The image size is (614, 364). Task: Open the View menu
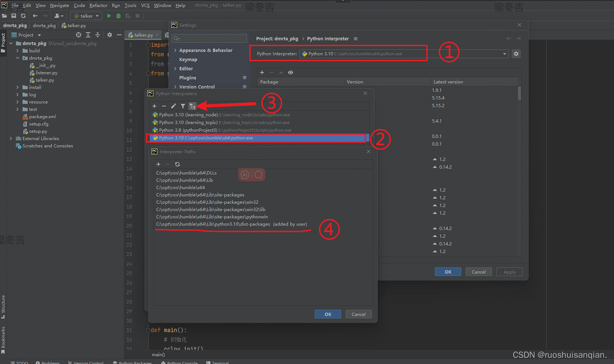point(40,5)
